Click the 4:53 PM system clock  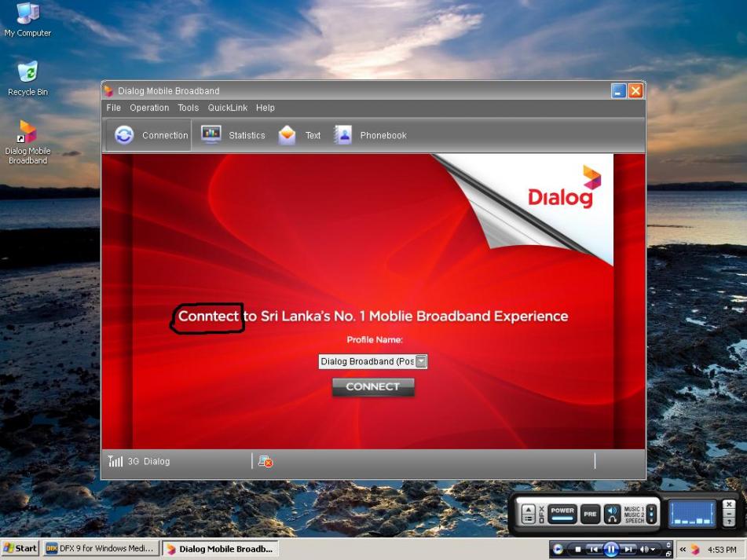tap(722, 550)
